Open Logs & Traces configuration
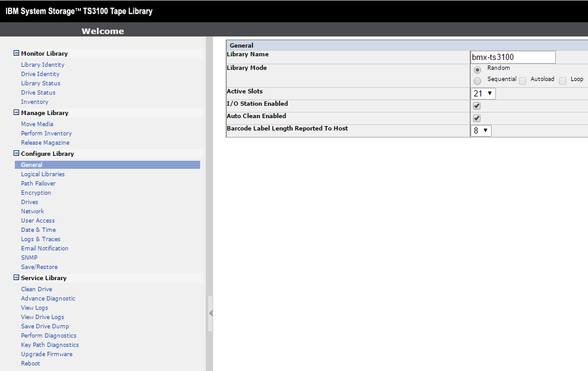Viewport: 588px width, 371px height. coord(41,239)
